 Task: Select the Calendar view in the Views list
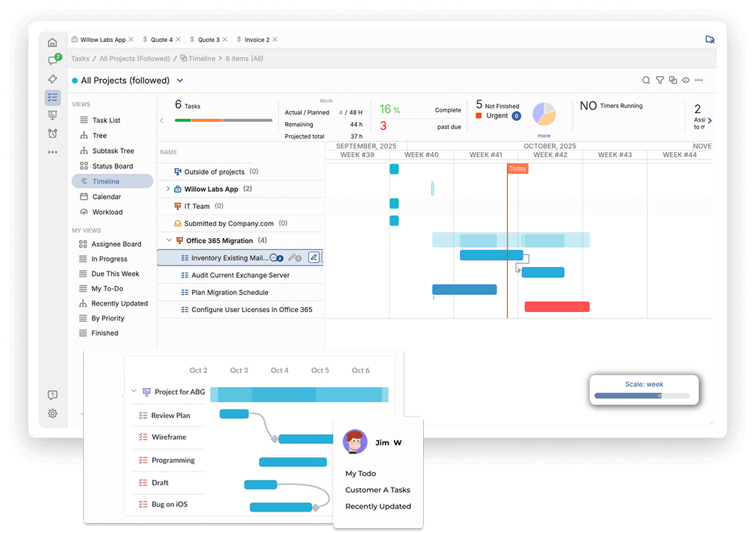(107, 196)
